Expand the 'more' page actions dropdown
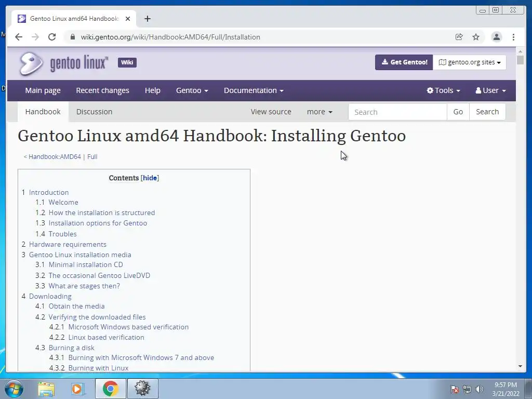Image resolution: width=532 pixels, height=399 pixels. coord(320,112)
